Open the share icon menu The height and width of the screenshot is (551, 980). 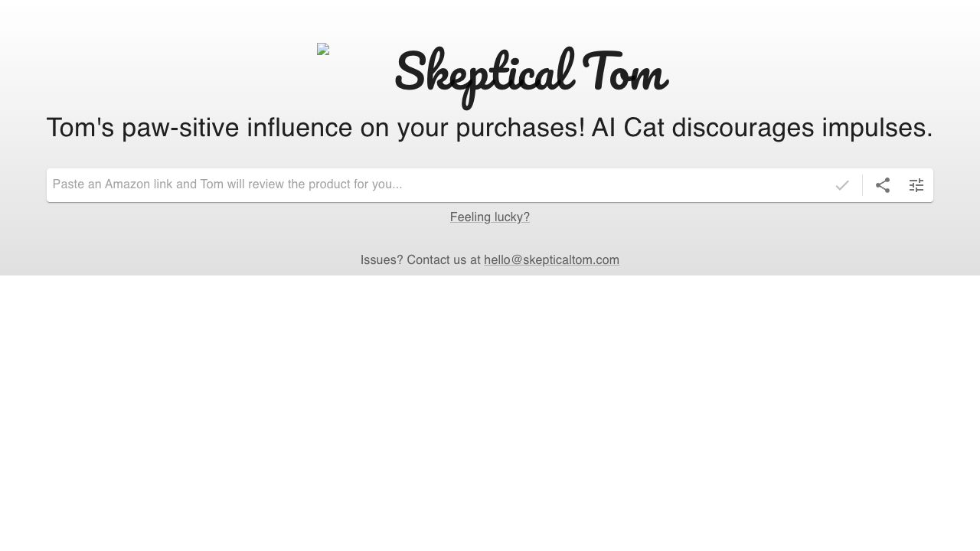pyautogui.click(x=883, y=185)
